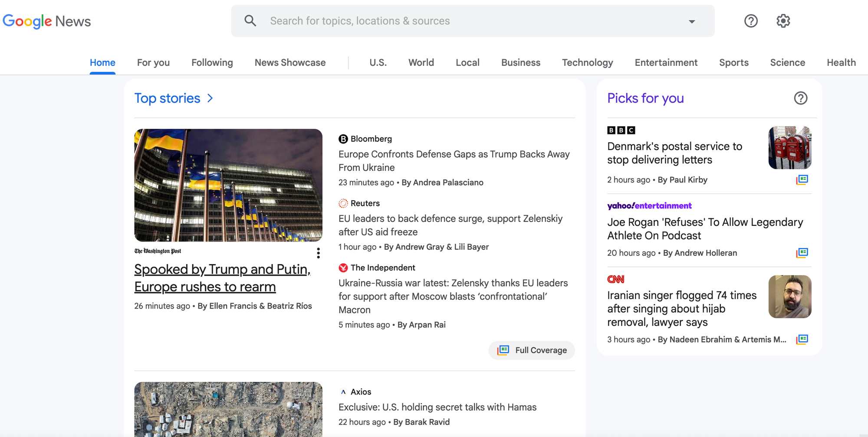The height and width of the screenshot is (437, 868).
Task: Open the settings gear icon
Action: [783, 21]
